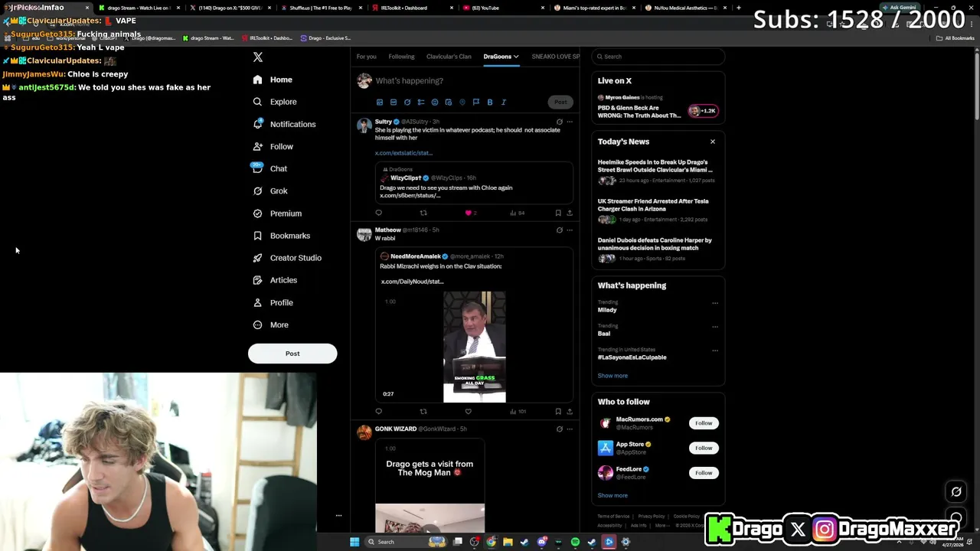Click the Grok icon on Matheow's post
The height and width of the screenshot is (551, 980).
coord(560,230)
